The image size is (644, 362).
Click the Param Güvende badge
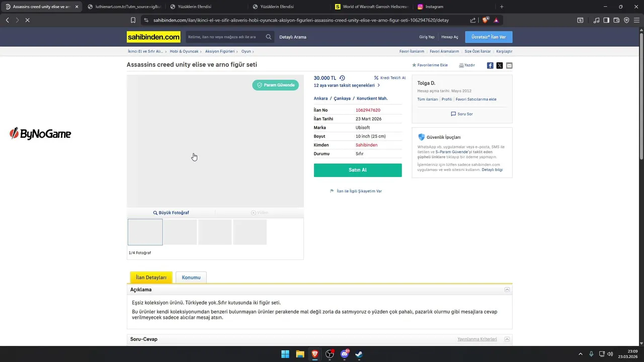click(275, 85)
